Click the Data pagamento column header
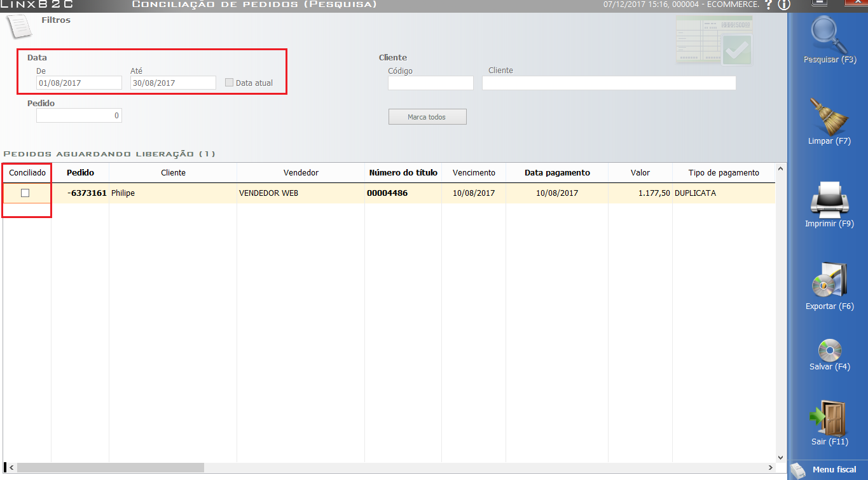 click(x=557, y=173)
